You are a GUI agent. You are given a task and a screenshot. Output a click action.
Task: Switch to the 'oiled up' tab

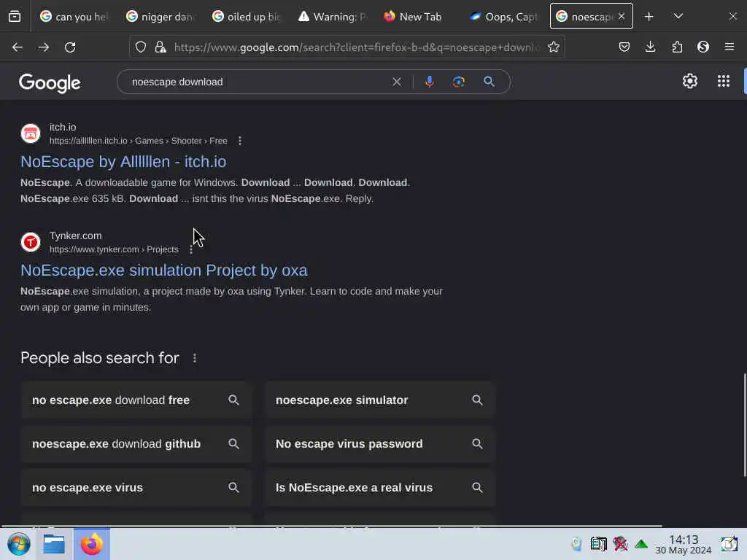247,17
